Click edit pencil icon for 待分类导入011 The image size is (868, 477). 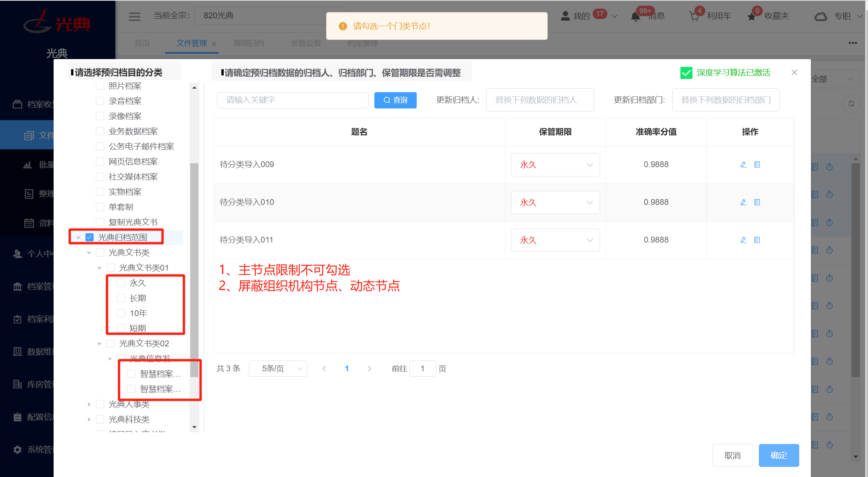[x=743, y=240]
